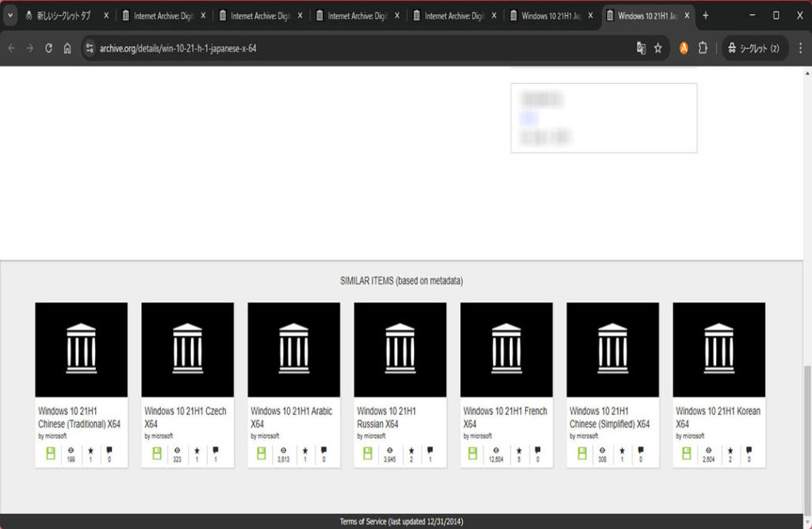
Task: Click the home icon in the browser toolbar
Action: [x=67, y=48]
